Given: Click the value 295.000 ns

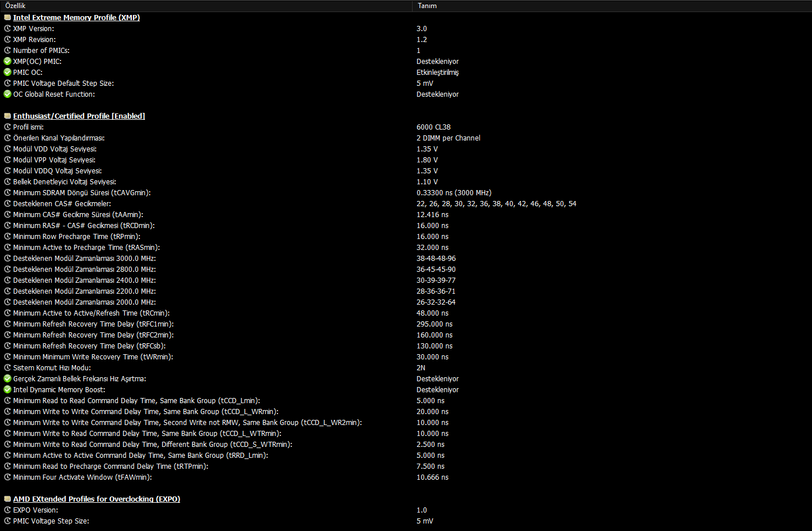Looking at the screenshot, I should 434,324.
